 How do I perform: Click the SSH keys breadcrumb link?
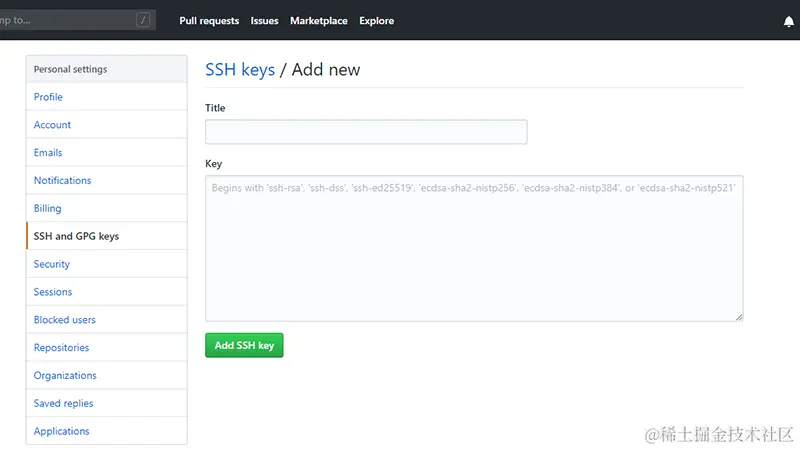click(x=240, y=69)
